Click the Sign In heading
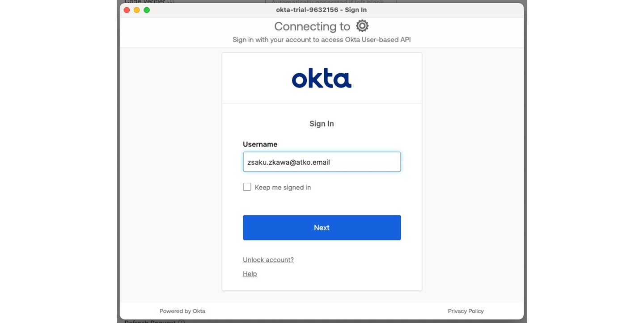The image size is (644, 323). 322,124
